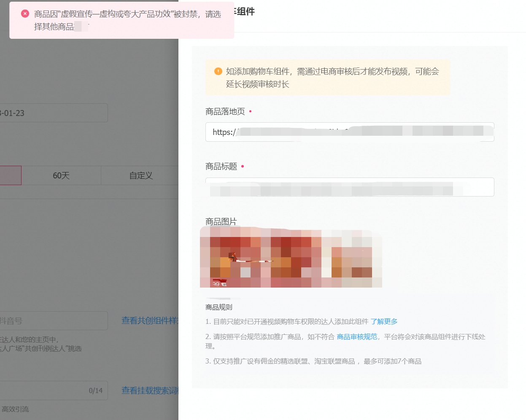Click the orange warning icon in the notice banner

click(x=218, y=71)
